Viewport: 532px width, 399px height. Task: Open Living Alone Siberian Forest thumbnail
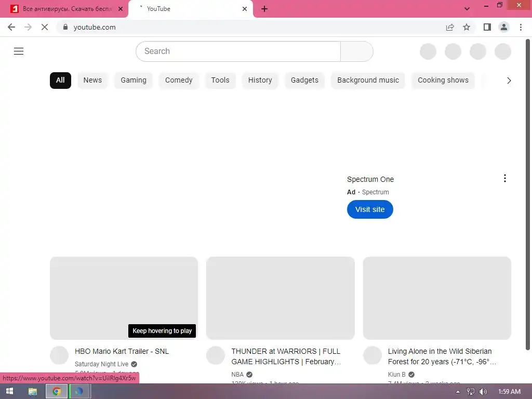point(437,298)
